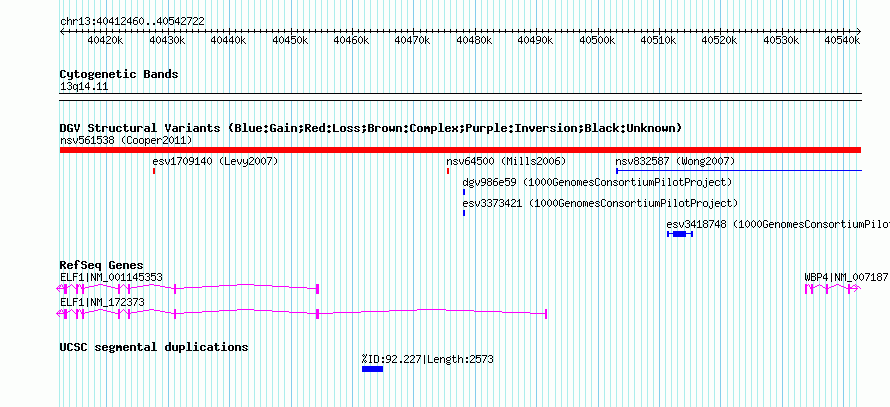890x407 pixels.
Task: Click the 40530k ruler tick label
Action: pyautogui.click(x=781, y=40)
